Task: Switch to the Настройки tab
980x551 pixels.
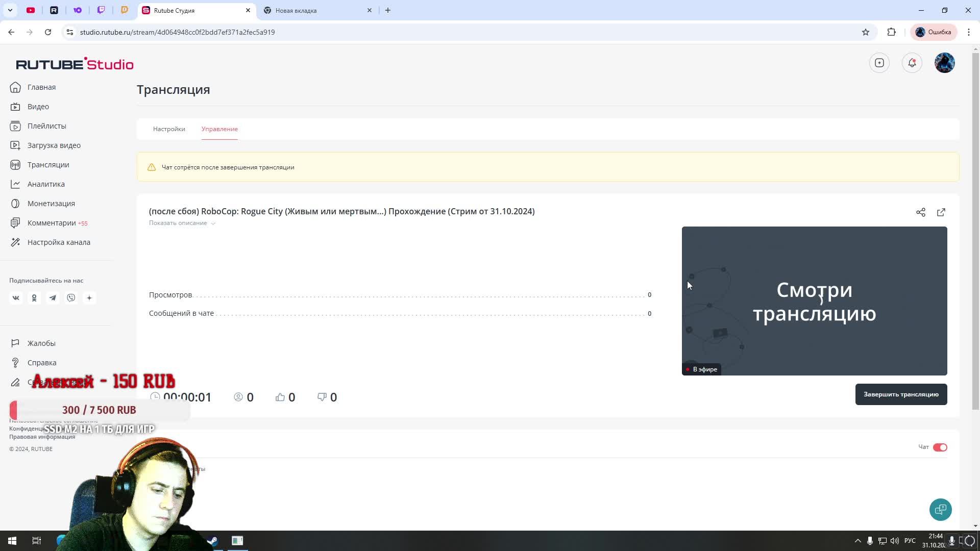Action: click(x=169, y=129)
